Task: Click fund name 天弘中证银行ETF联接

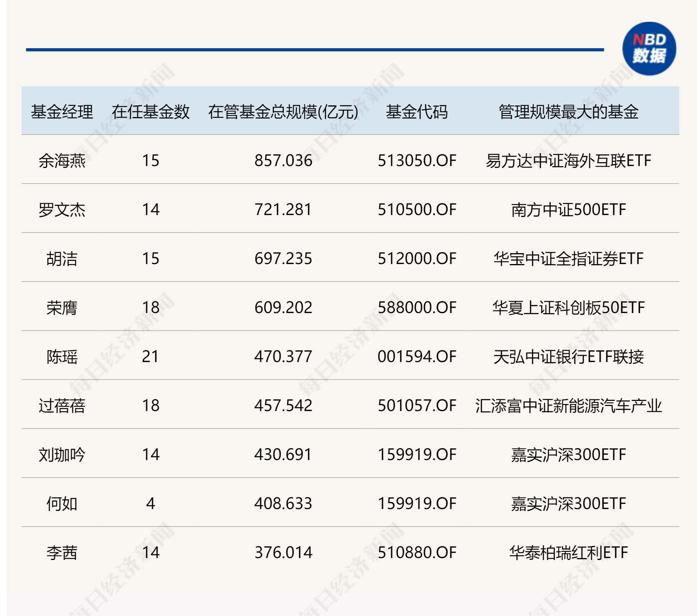Action: pos(569,357)
